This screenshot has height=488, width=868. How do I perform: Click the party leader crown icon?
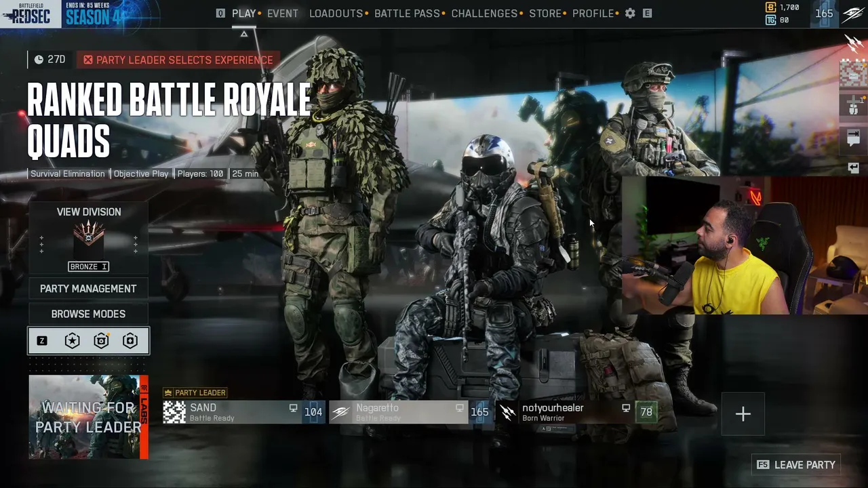168,393
